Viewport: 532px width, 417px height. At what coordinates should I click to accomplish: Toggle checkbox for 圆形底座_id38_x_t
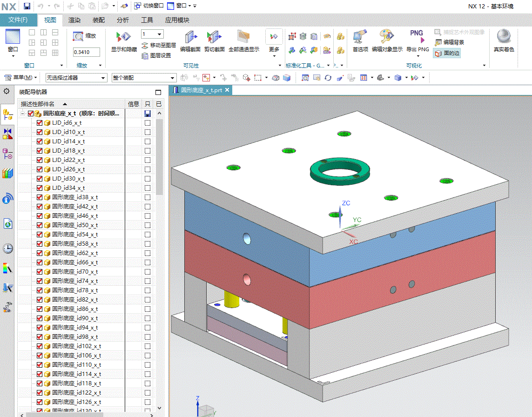(x=40, y=197)
